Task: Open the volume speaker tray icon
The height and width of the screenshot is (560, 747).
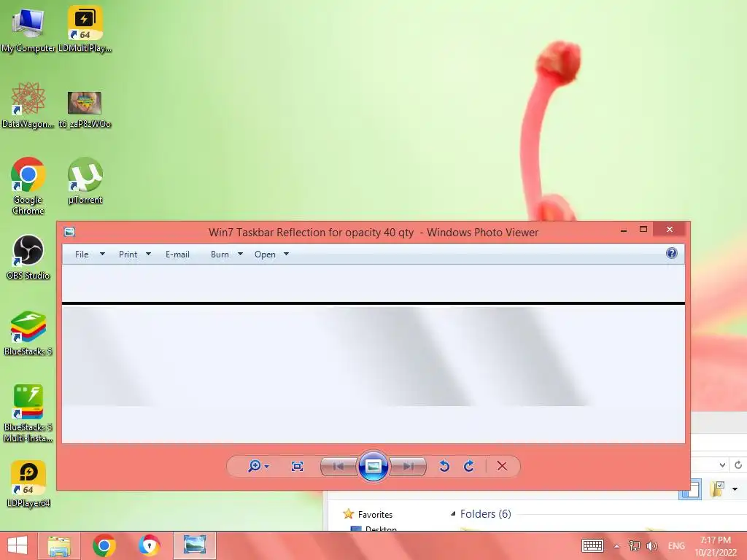Action: [651, 545]
